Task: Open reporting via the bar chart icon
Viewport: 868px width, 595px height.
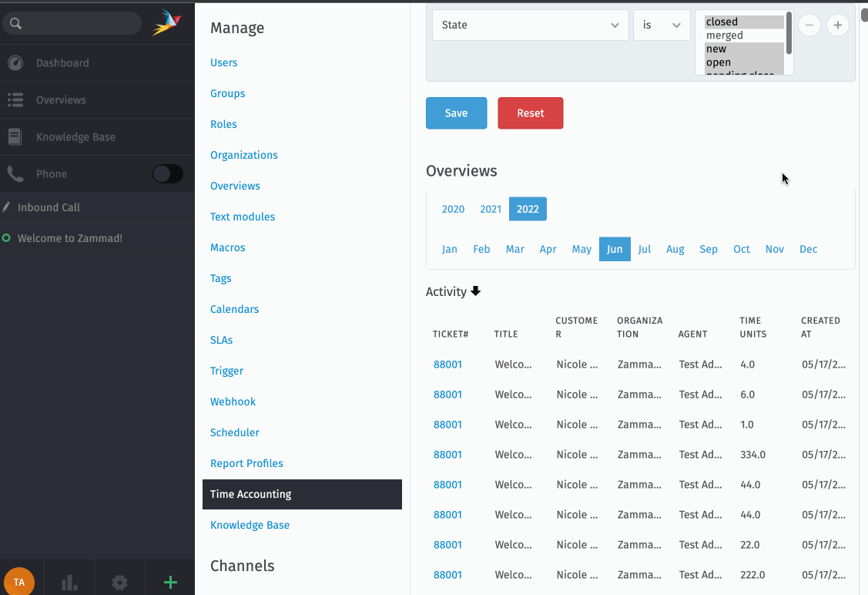Action: point(69,581)
